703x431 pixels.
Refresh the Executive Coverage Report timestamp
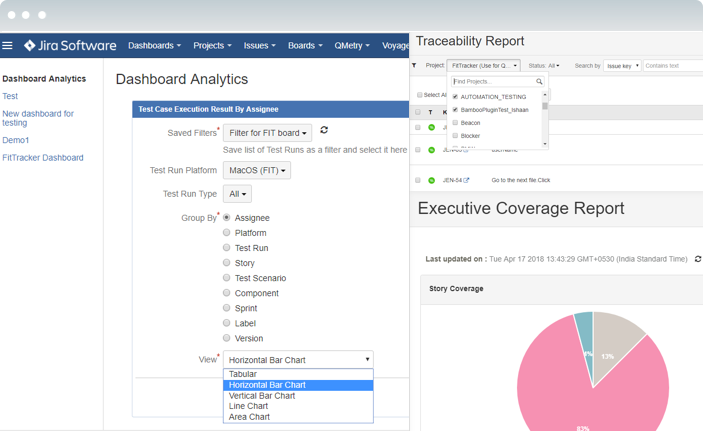pyautogui.click(x=698, y=259)
